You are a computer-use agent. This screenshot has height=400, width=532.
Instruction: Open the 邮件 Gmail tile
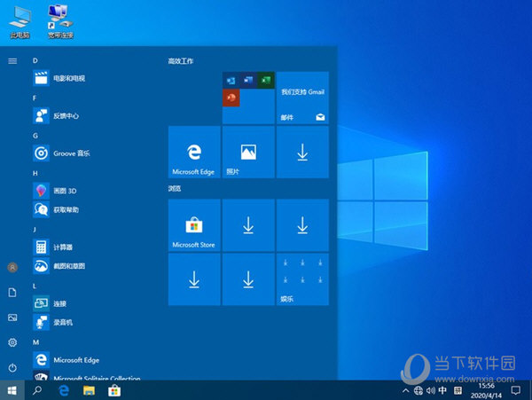pos(302,98)
